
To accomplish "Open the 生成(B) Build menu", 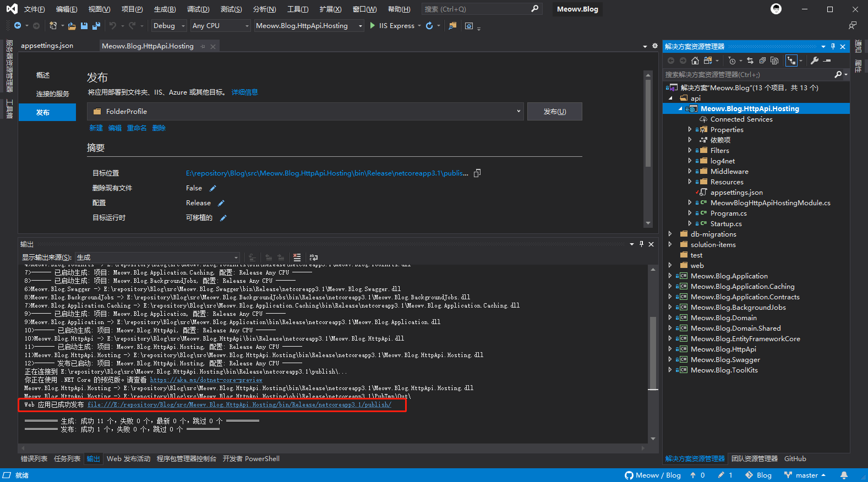I will point(165,9).
